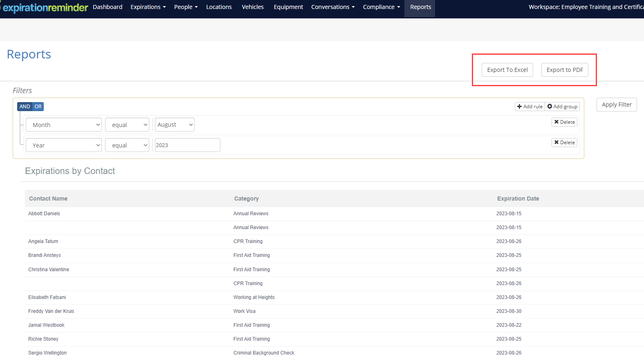The image size is (644, 357).
Task: Apply the filter
Action: tap(617, 105)
